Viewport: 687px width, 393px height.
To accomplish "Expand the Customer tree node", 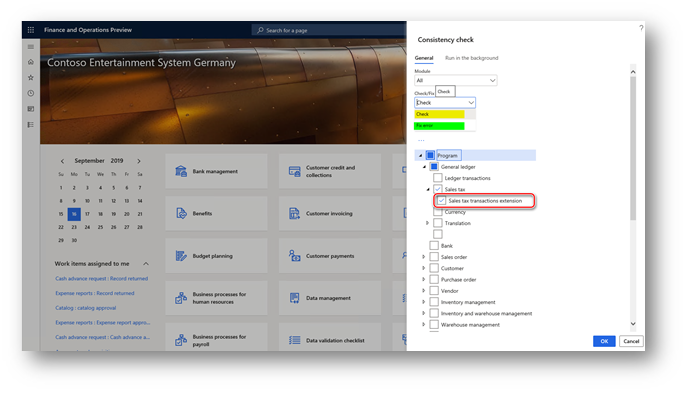I will point(424,268).
